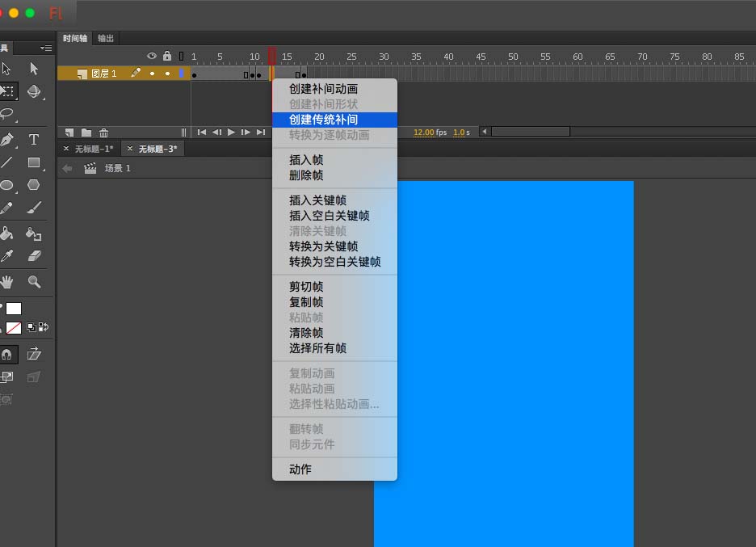Screen dimensions: 756x547
Task: Toggle the outline color square of 图层 1
Action: pos(181,74)
